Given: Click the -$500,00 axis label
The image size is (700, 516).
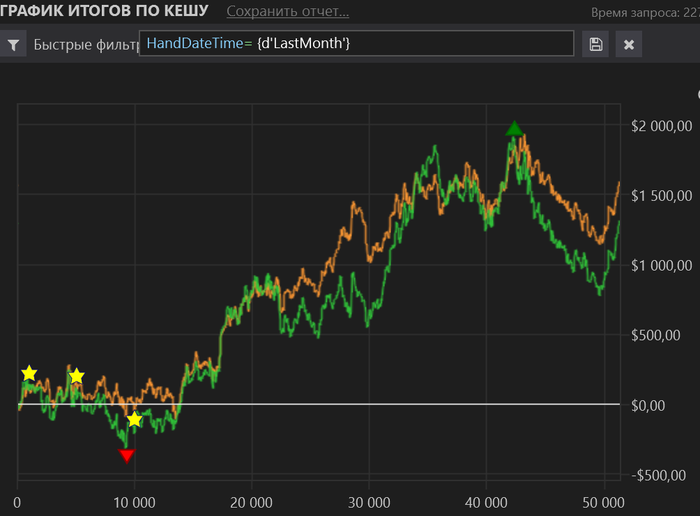Looking at the screenshot, I should pos(658,475).
